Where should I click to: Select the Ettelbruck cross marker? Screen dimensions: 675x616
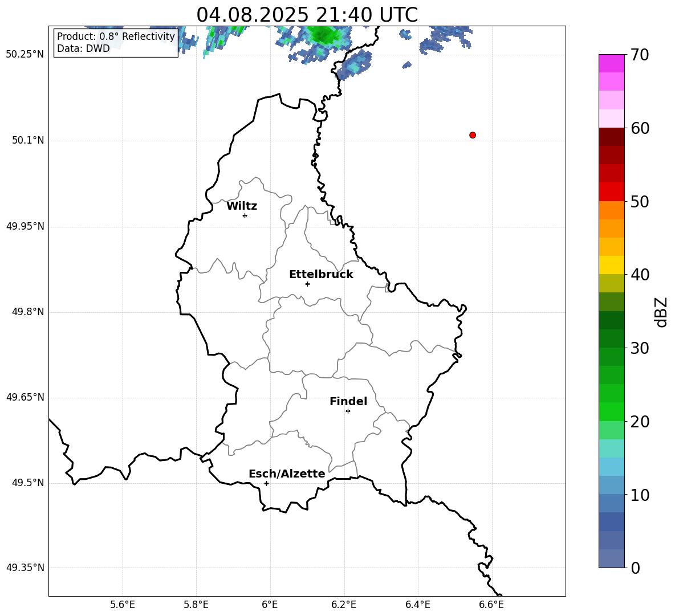pos(307,284)
